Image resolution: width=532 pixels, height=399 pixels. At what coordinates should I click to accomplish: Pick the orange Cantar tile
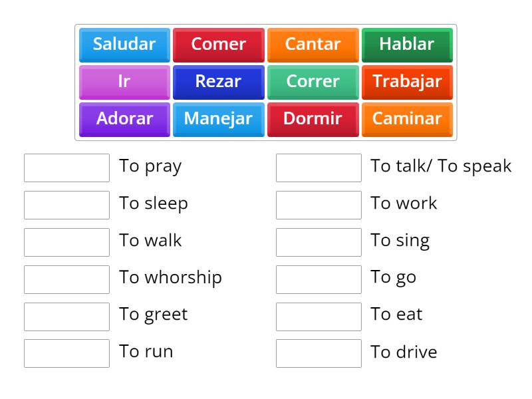pos(313,45)
